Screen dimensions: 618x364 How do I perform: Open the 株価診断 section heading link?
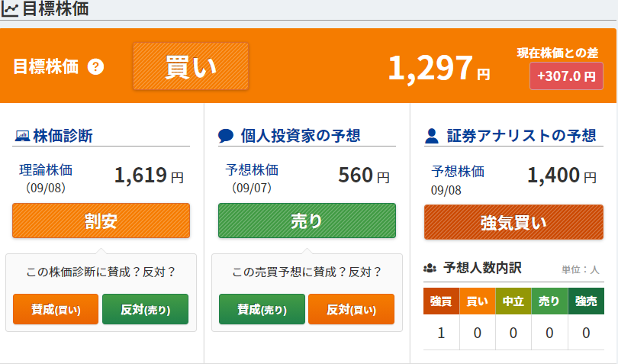pos(63,136)
